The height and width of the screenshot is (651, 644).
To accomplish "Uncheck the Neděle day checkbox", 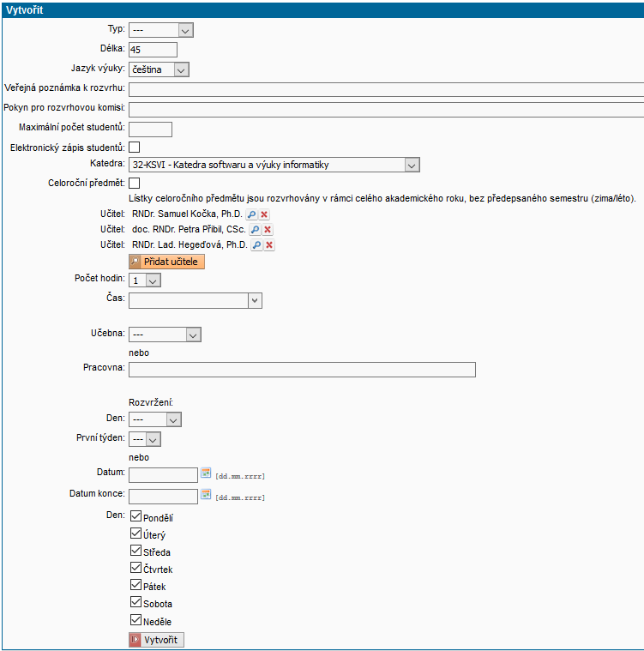I will pos(135,620).
